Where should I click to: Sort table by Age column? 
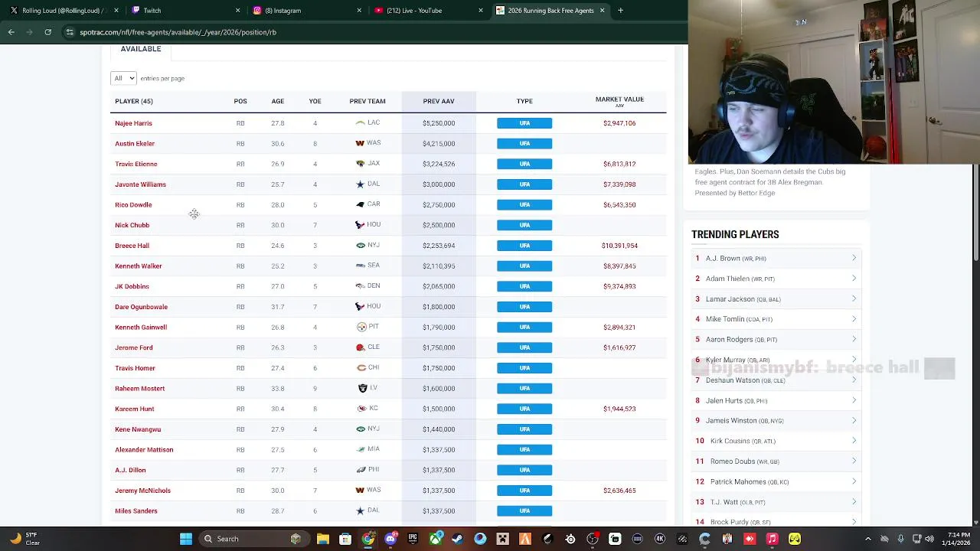pos(277,101)
